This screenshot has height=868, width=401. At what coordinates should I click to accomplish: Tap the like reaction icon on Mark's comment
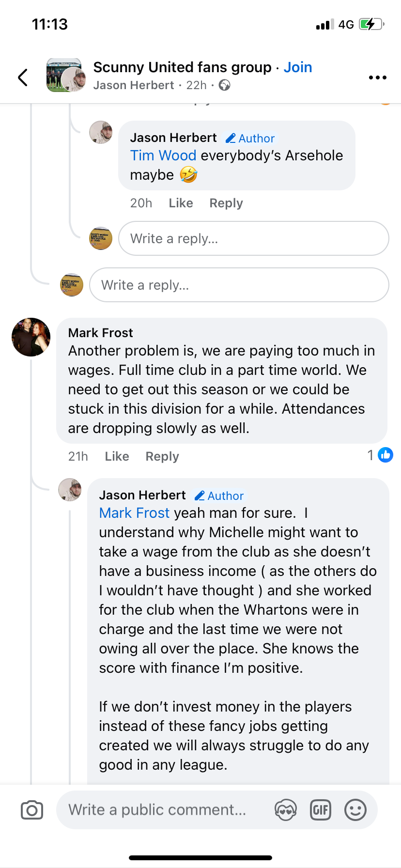385,455
